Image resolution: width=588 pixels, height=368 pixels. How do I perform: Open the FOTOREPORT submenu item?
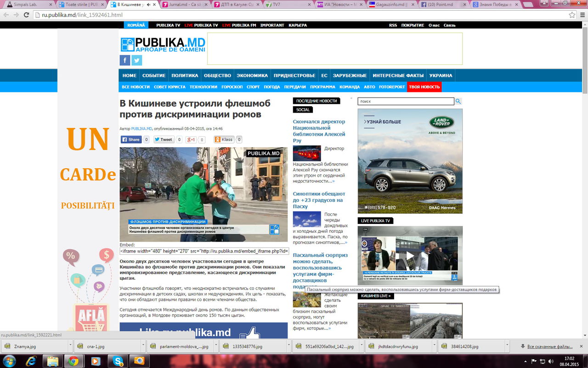(392, 87)
